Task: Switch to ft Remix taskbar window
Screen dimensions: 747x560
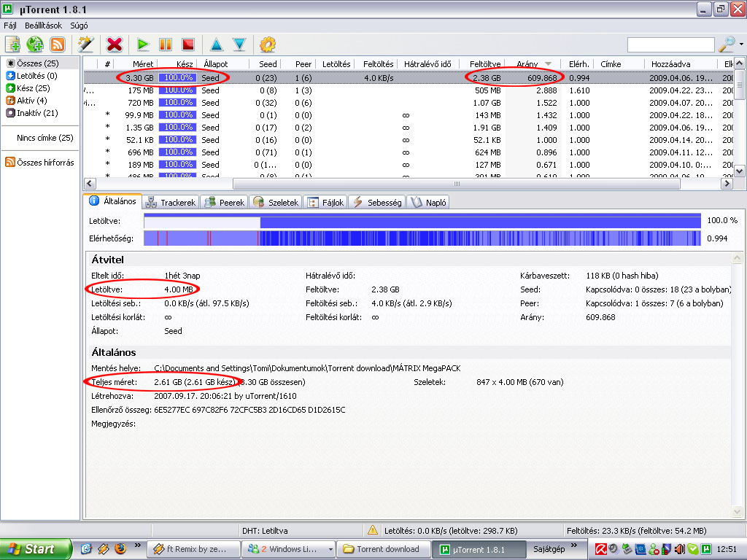Action: coord(193,549)
